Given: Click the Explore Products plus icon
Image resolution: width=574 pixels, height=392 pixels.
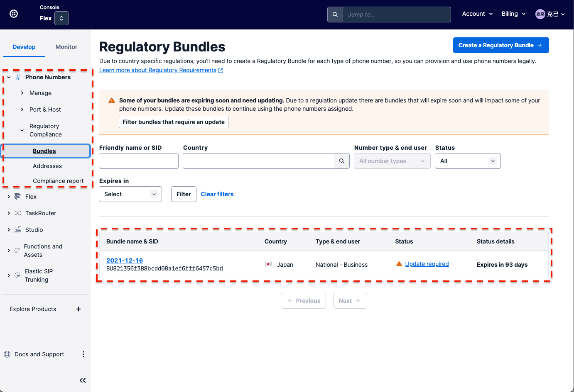Looking at the screenshot, I should tap(78, 309).
